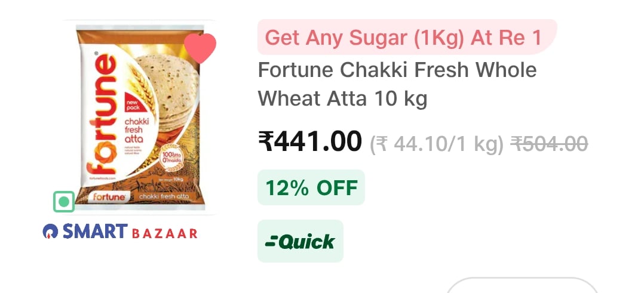
Task: Open the 'Get Any Sugar (1Kg) At Re 1' offer
Action: pos(407,37)
